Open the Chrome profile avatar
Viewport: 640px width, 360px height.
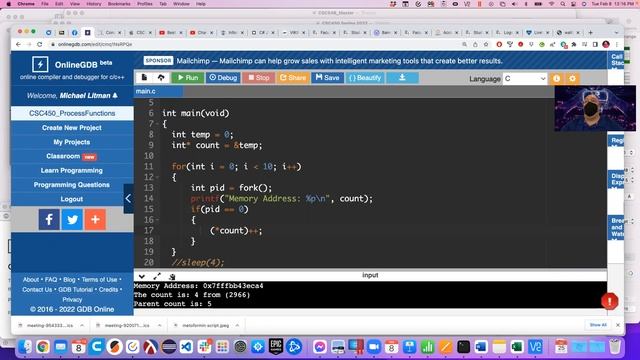[x=606, y=44]
